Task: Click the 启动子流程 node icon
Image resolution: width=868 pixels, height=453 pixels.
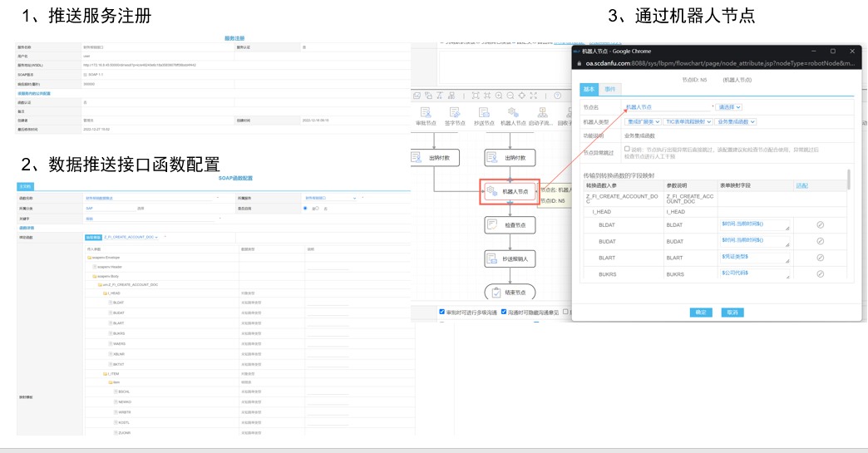Action: [542, 113]
